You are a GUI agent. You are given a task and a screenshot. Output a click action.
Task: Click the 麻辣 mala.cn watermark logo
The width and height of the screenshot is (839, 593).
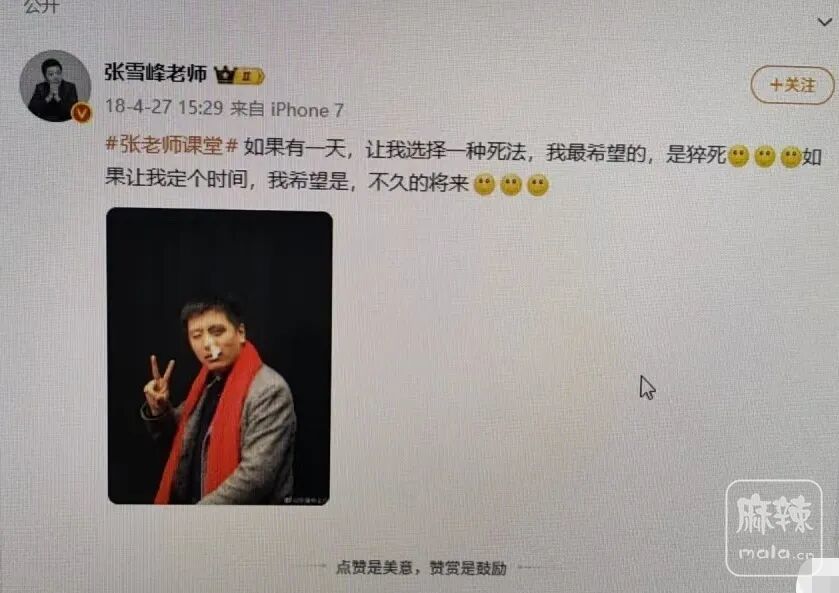774,528
